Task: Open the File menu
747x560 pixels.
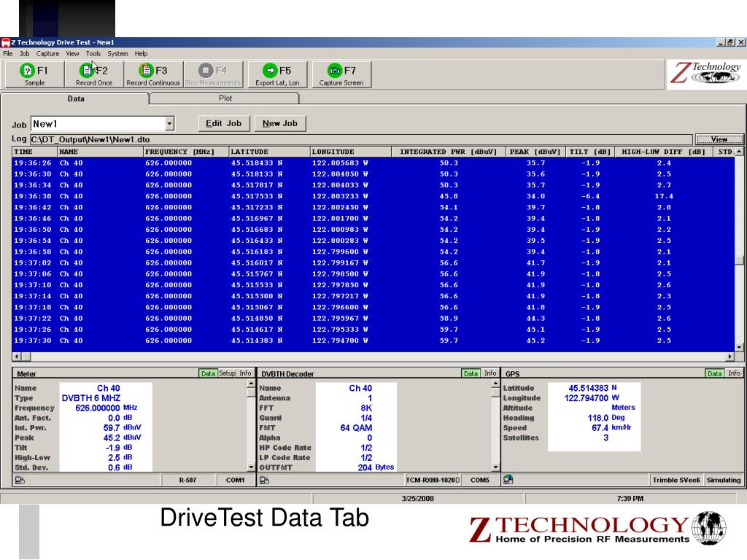Action: pos(7,54)
